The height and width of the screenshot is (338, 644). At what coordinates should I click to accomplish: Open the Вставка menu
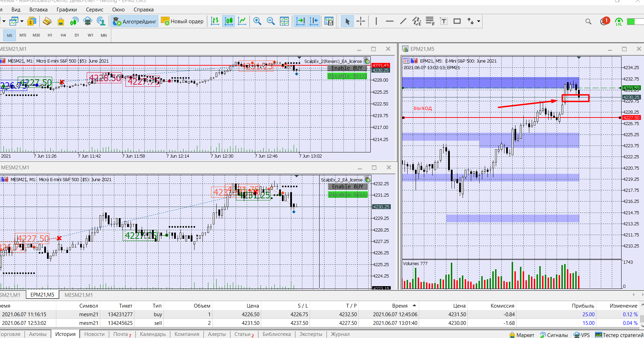38,10
